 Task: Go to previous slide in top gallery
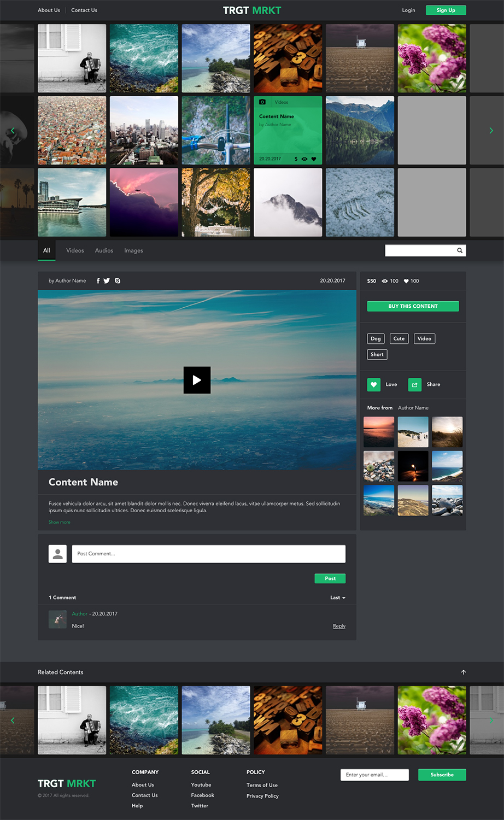(x=13, y=130)
